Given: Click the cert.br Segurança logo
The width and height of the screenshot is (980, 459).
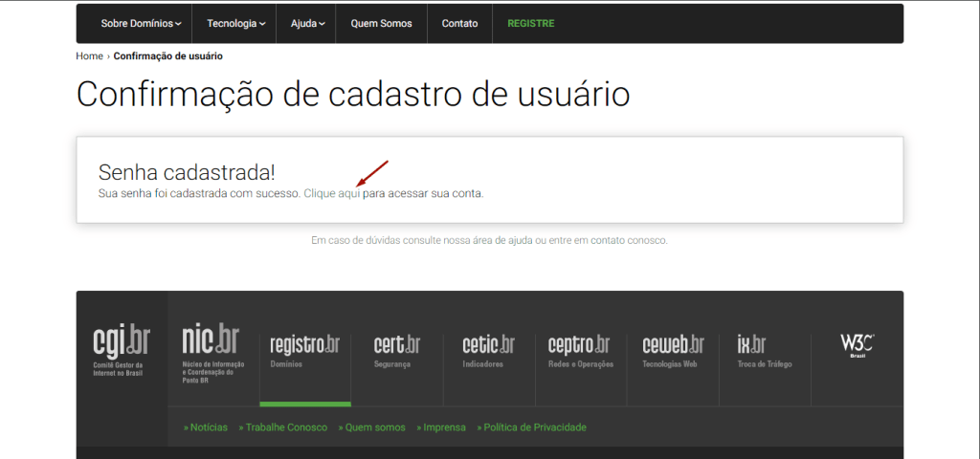Looking at the screenshot, I should 396,350.
